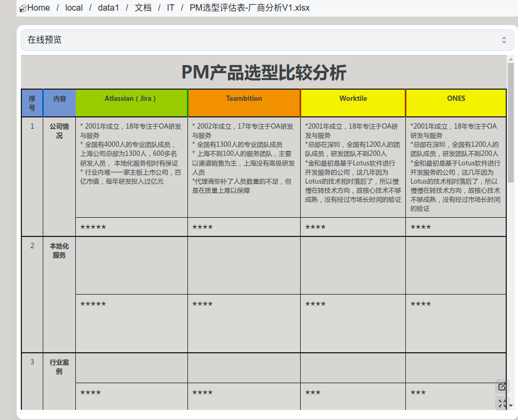
Task: Click the chevron arrows of the 在线预览 selector
Action: click(x=504, y=40)
